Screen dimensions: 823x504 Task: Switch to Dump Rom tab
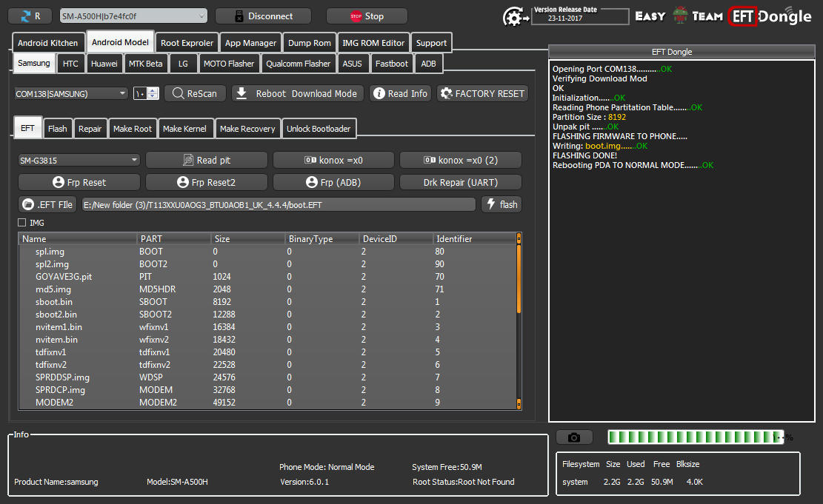click(x=309, y=43)
